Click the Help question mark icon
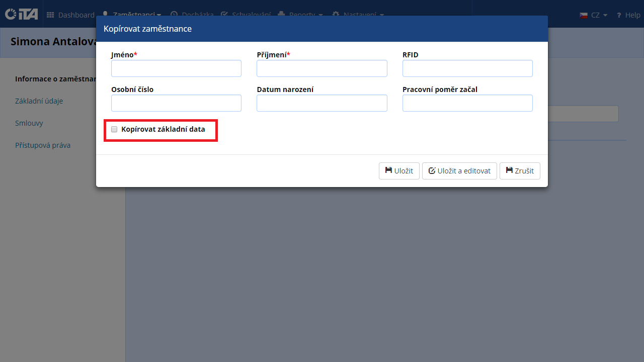 619,15
